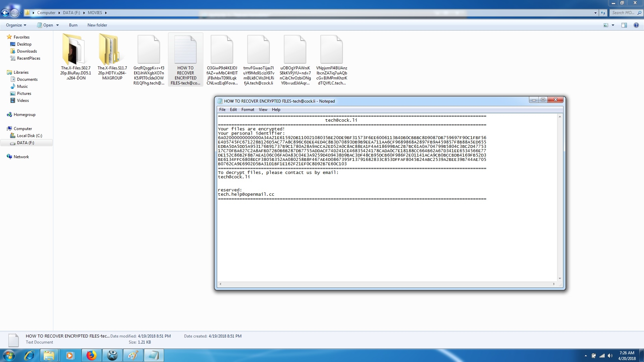Click the search magnifier icon

coord(639,13)
